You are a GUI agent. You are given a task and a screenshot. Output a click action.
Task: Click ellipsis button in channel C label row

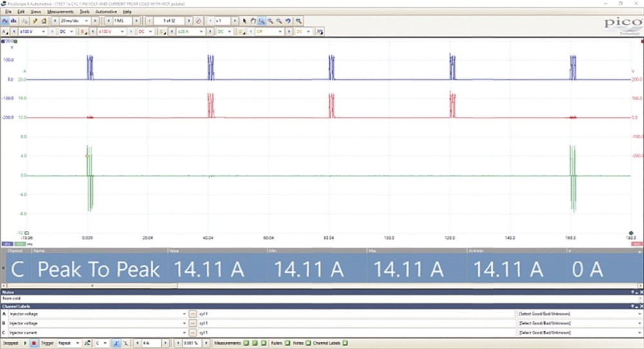click(192, 332)
